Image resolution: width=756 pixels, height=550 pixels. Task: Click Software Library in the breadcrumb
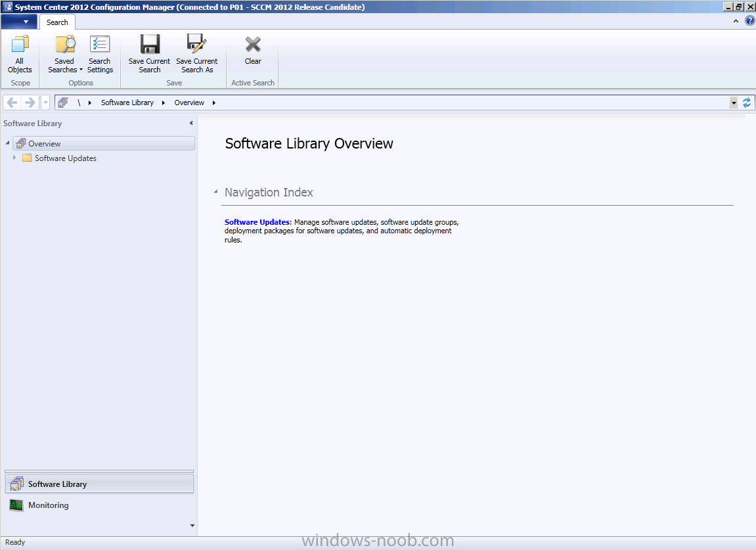click(x=127, y=103)
